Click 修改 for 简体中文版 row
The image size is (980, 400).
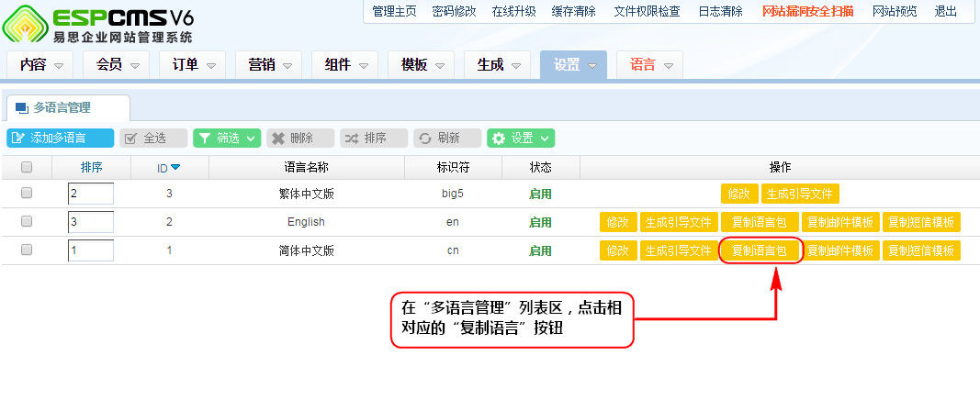(618, 250)
